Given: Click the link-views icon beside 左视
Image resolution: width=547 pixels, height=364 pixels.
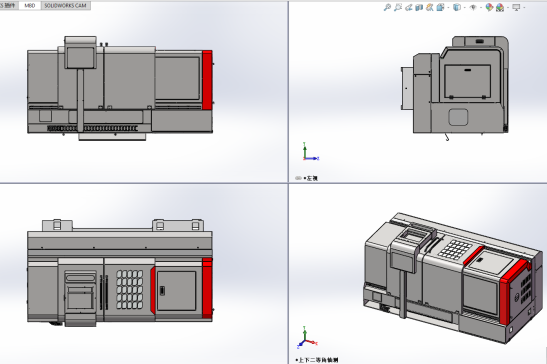Looking at the screenshot, I should pos(298,178).
